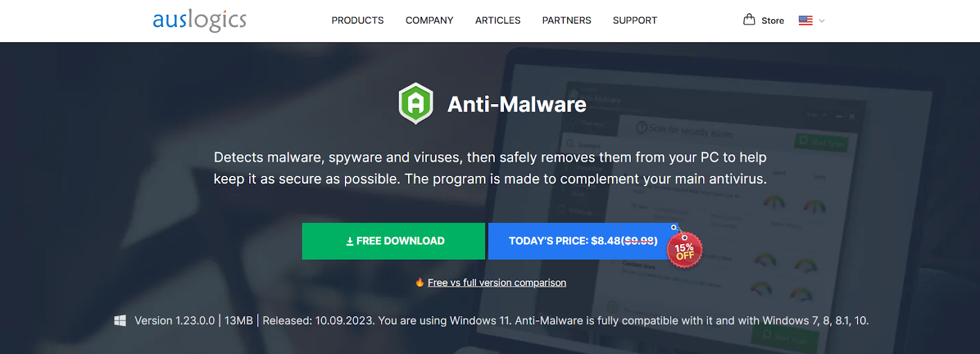
Task: Open the SUPPORT menu item
Action: click(635, 20)
